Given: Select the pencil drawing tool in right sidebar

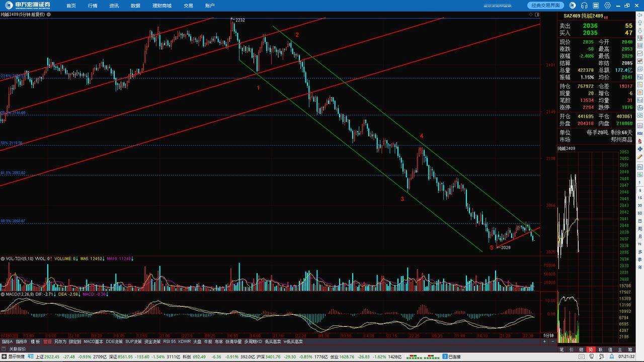Looking at the screenshot, I should coord(640,156).
